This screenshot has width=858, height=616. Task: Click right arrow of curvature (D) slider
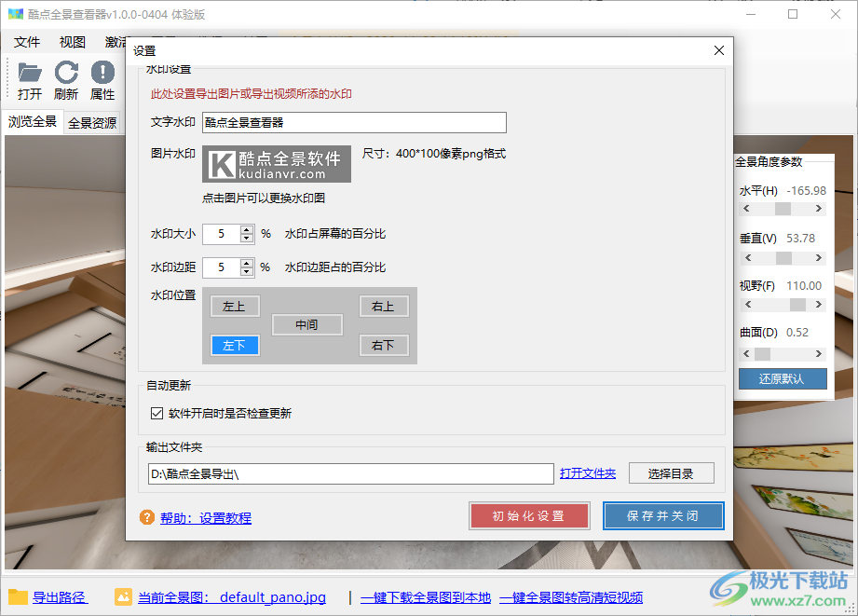pyautogui.click(x=819, y=354)
